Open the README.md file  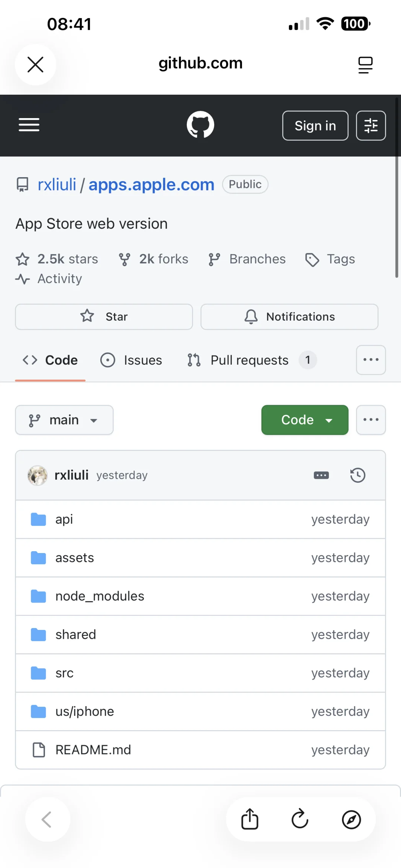coord(93,750)
